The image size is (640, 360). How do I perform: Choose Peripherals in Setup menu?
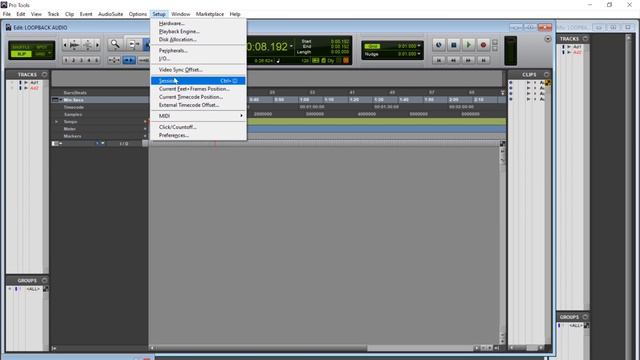click(198, 51)
